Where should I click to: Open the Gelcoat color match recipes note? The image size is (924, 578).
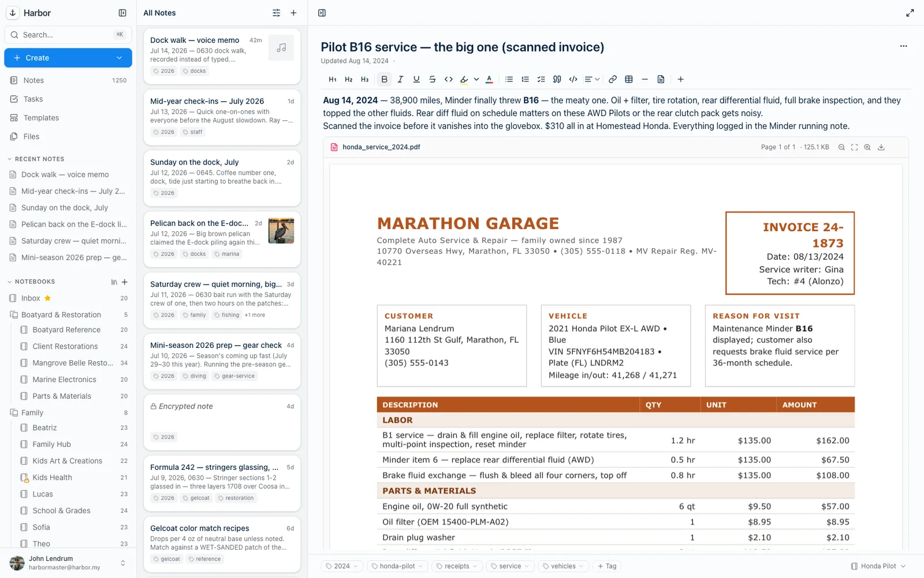click(222, 544)
